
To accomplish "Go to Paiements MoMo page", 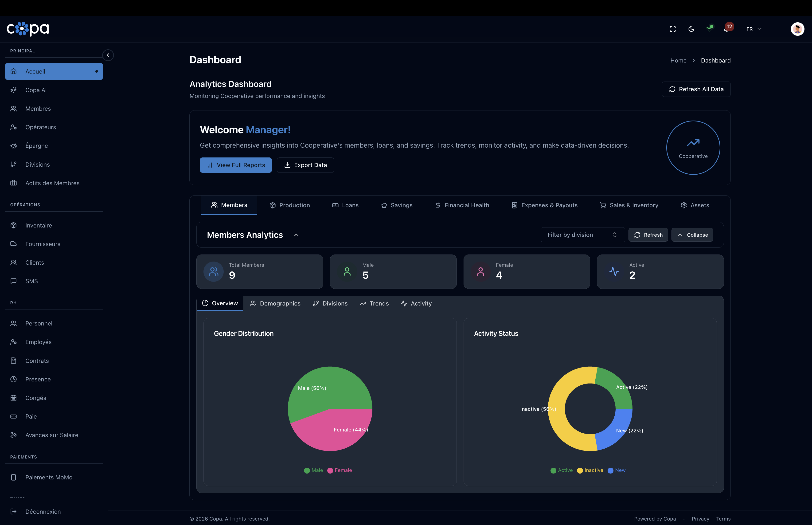I will [49, 477].
